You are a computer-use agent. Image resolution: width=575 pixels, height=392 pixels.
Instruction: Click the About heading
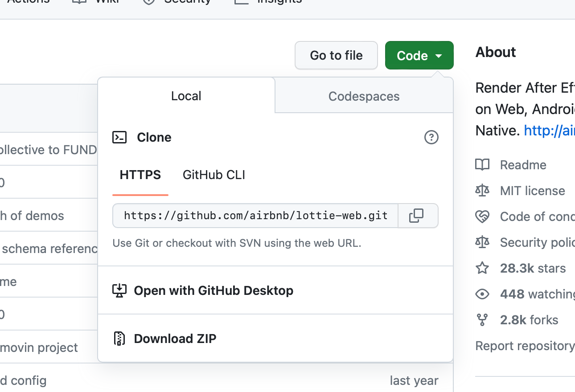pyautogui.click(x=496, y=52)
